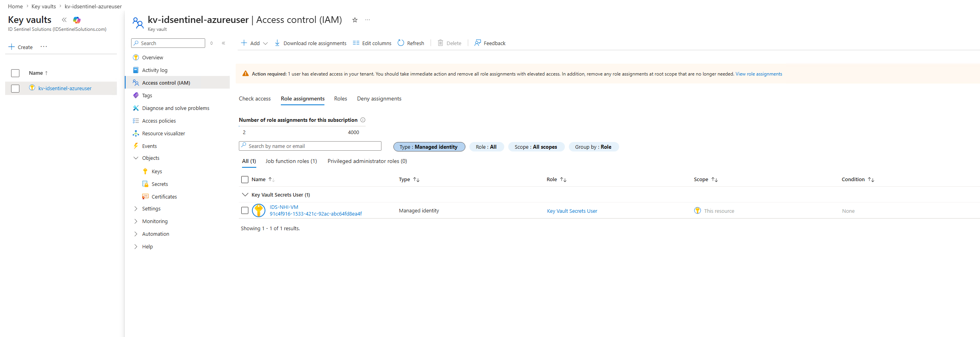Sort by Condition column arrows
Screen dimensions: 980x337
pos(871,180)
